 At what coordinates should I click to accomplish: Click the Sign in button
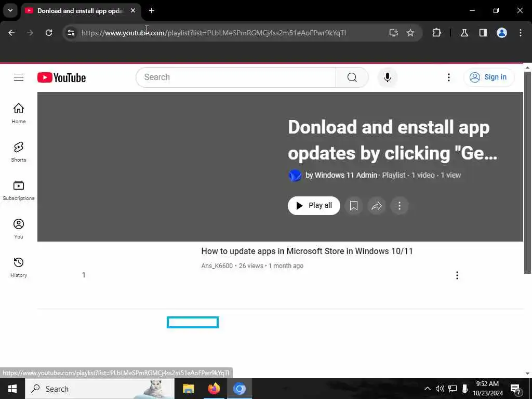(488, 77)
